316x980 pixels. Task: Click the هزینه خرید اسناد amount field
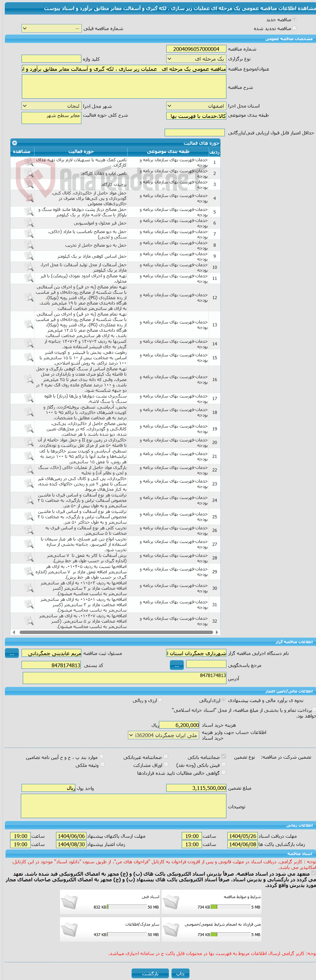tap(179, 725)
